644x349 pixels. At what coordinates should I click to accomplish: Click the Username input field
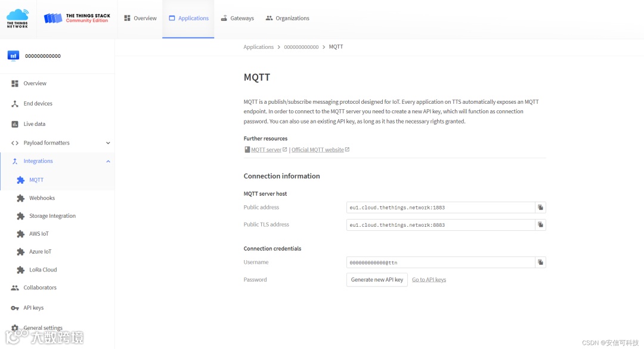coord(441,262)
